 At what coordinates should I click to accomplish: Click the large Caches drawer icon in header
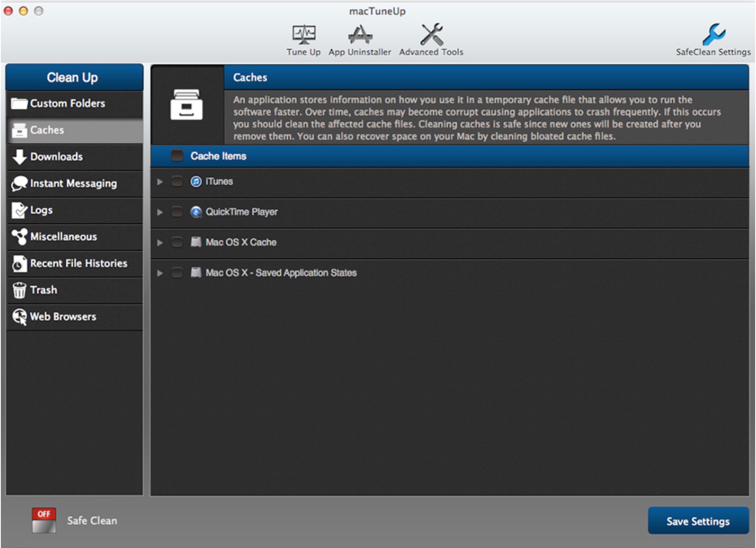tap(187, 105)
